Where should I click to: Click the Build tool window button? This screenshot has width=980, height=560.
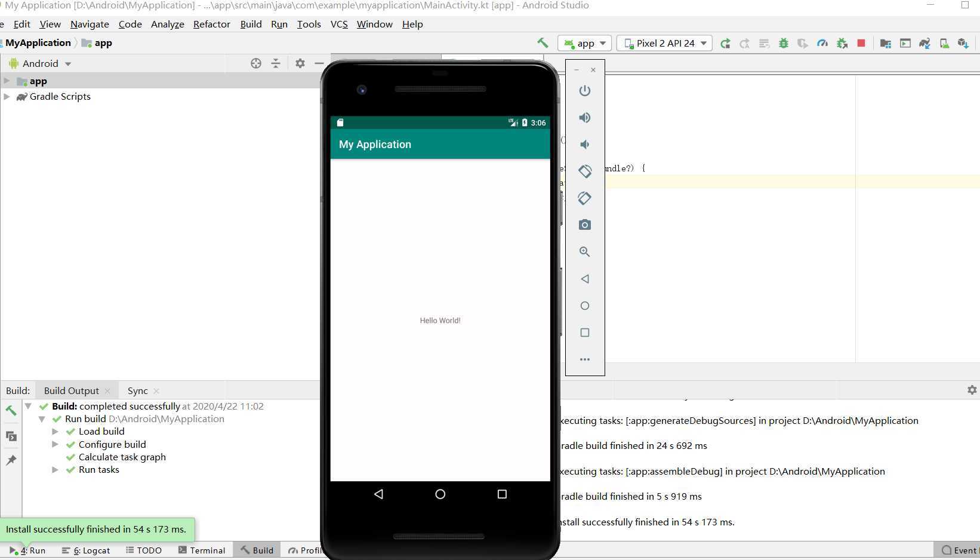[x=257, y=550]
